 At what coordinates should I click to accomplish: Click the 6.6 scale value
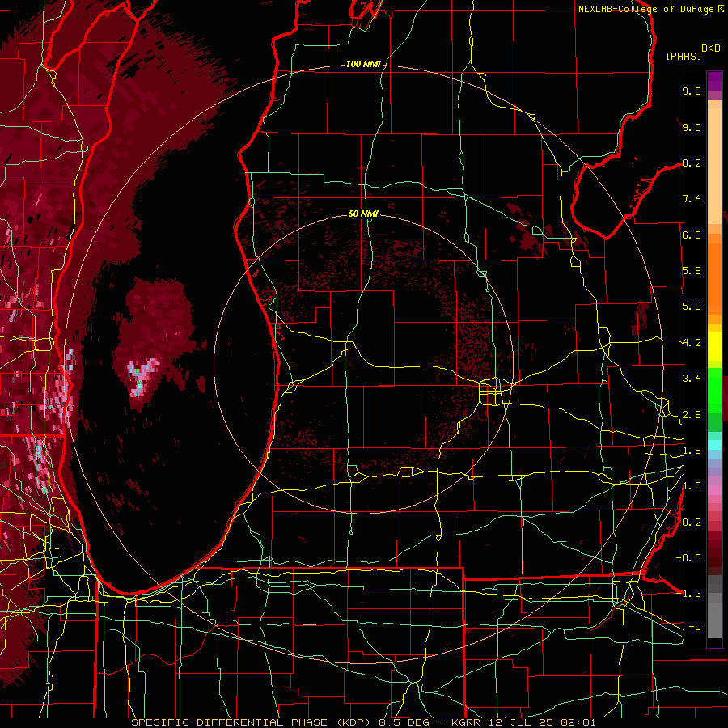tap(692, 235)
